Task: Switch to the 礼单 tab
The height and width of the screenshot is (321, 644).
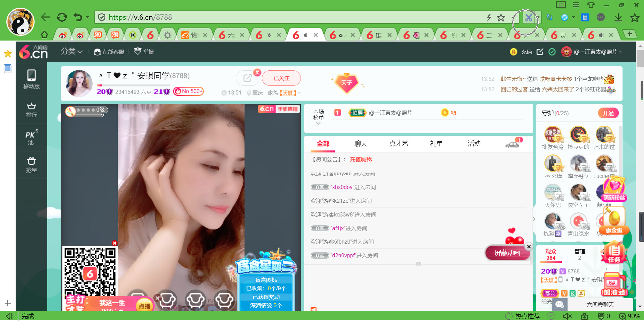Action: click(x=436, y=144)
